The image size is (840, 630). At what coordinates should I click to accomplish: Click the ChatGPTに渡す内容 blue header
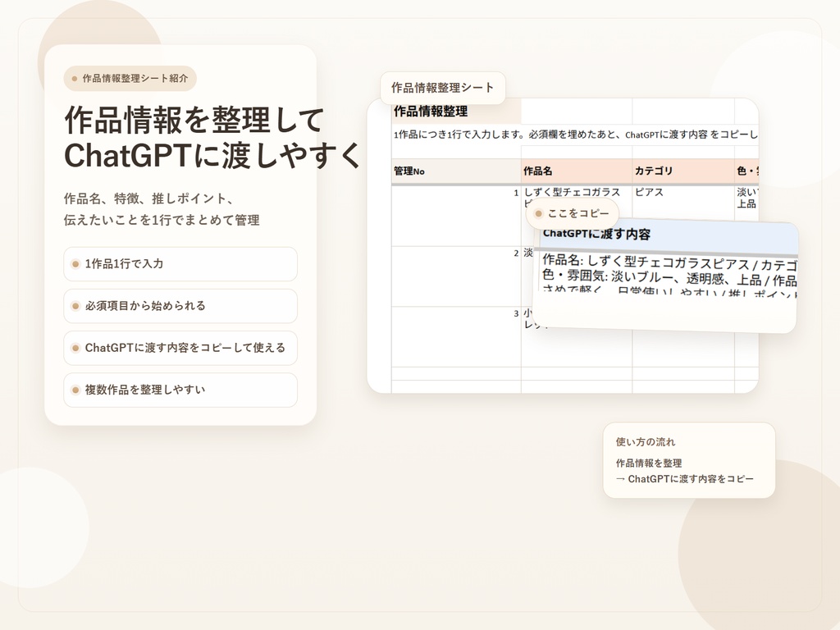pyautogui.click(x=669, y=235)
